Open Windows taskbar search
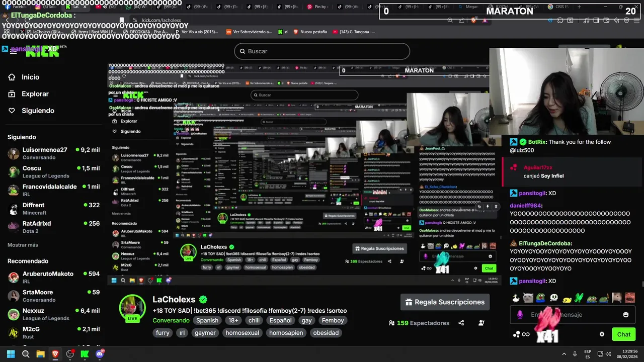The image size is (644, 362). point(26,354)
